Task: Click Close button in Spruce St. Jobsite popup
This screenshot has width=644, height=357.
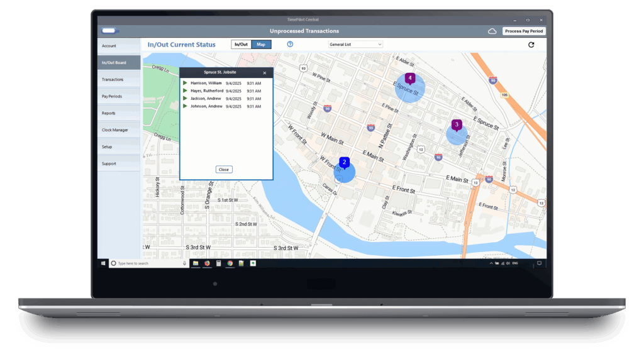Action: (223, 170)
